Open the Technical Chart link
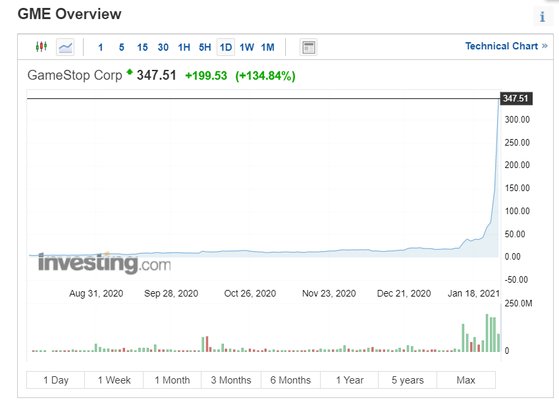Viewport: 559px width, 400px height. point(506,46)
